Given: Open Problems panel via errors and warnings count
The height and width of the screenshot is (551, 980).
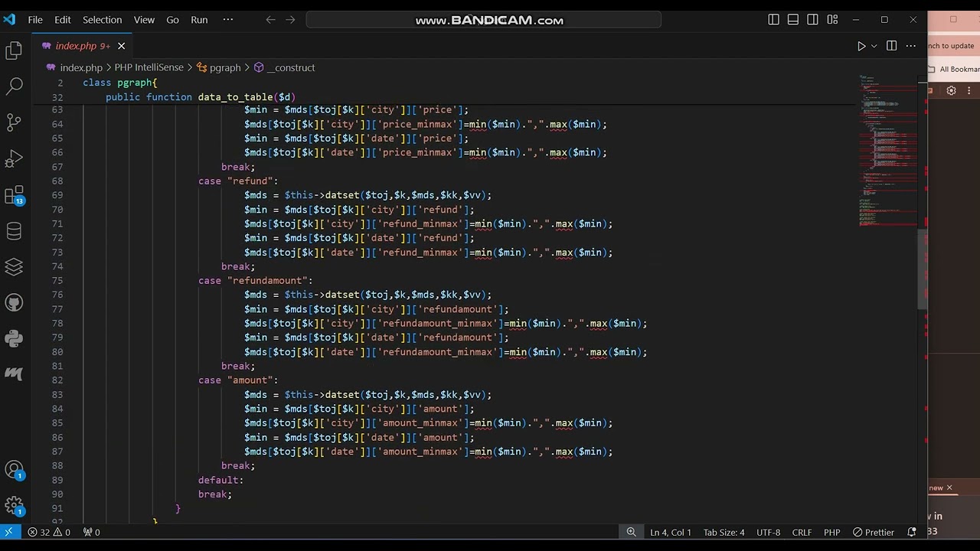Looking at the screenshot, I should click(49, 532).
